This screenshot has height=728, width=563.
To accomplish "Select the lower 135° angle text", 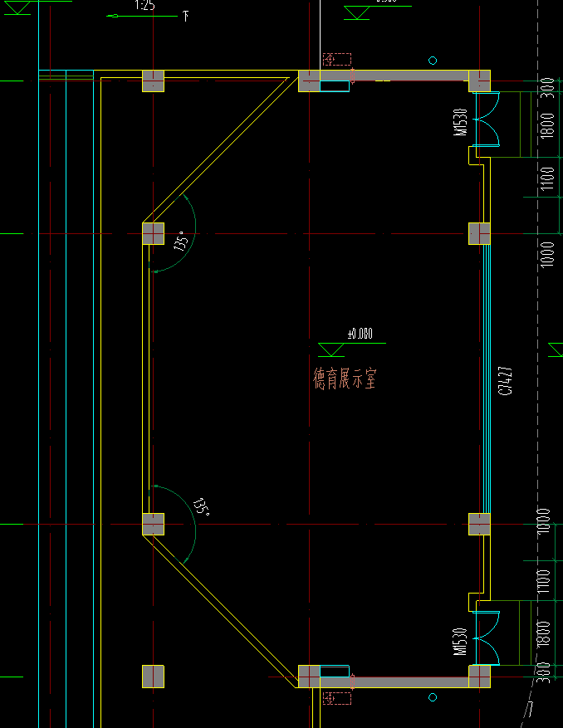I will [x=202, y=506].
